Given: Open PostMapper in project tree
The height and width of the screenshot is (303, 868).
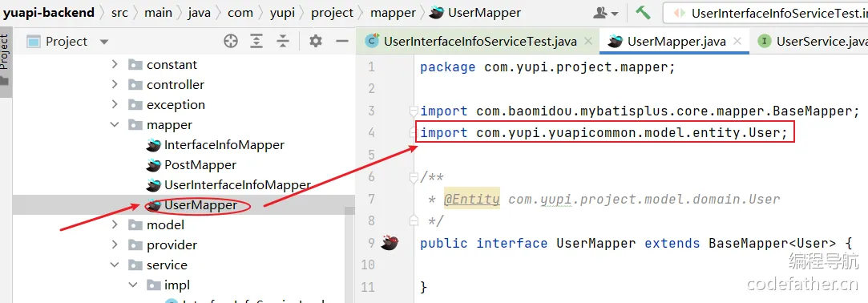Looking at the screenshot, I should [x=200, y=165].
